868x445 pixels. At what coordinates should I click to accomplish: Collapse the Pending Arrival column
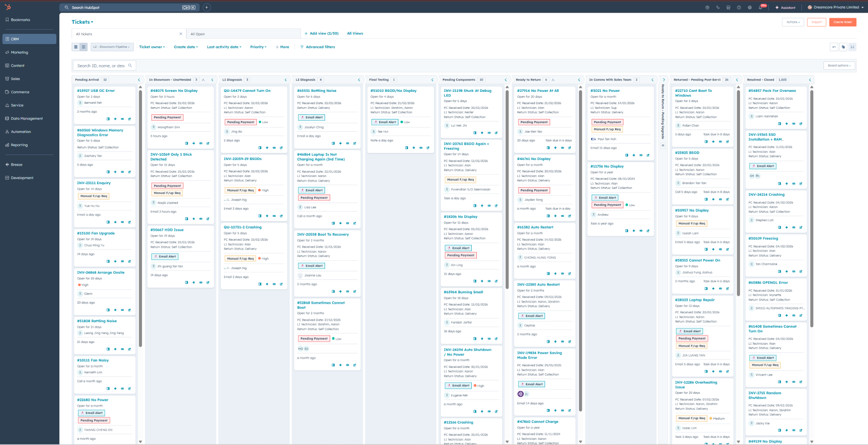click(x=139, y=80)
